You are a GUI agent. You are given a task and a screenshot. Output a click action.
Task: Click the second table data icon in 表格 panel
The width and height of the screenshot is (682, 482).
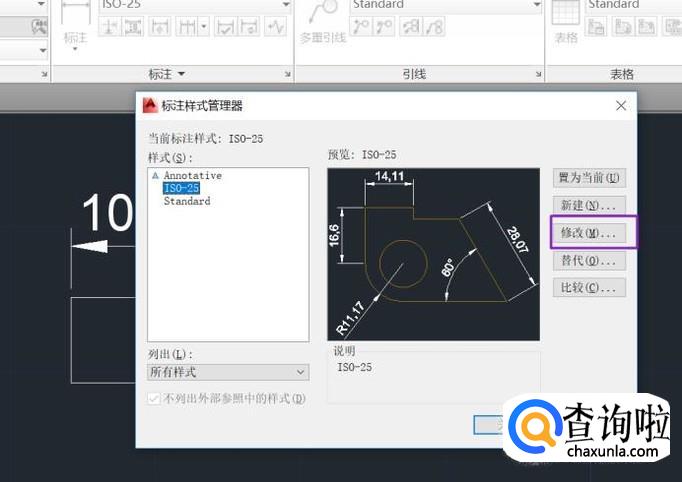[x=623, y=27]
